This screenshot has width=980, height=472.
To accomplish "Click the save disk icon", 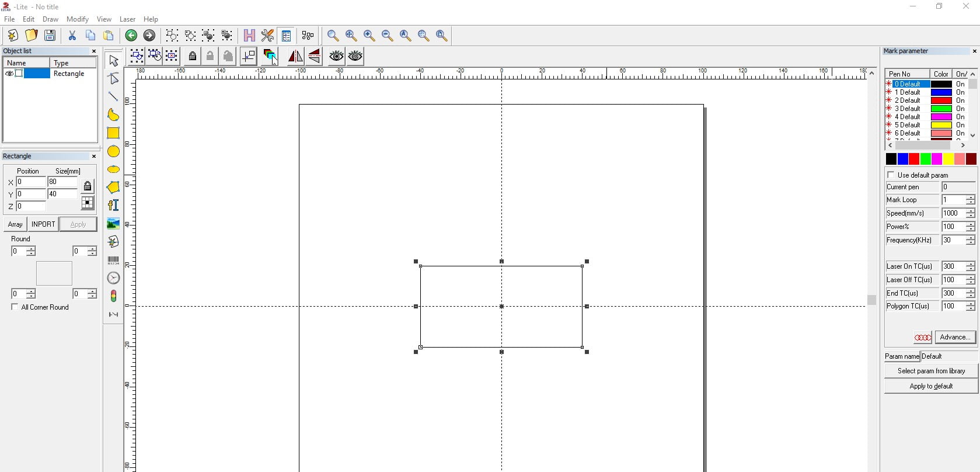I will click(50, 36).
